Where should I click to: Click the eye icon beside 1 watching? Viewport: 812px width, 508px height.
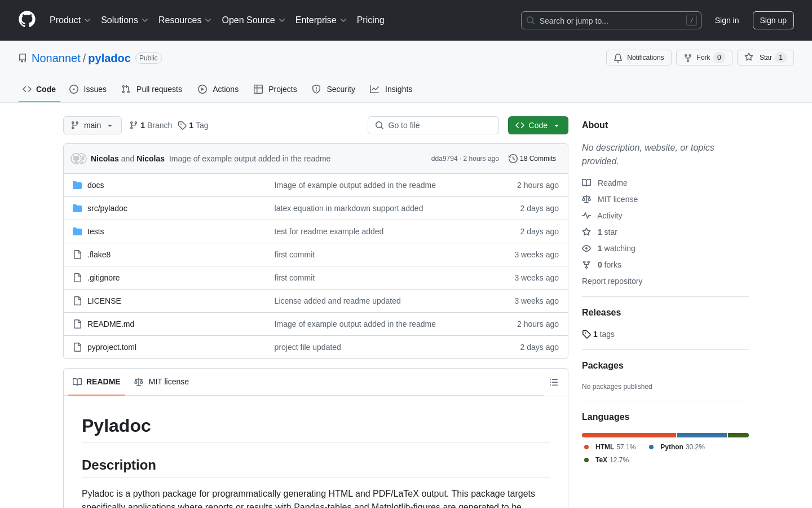coord(586,248)
